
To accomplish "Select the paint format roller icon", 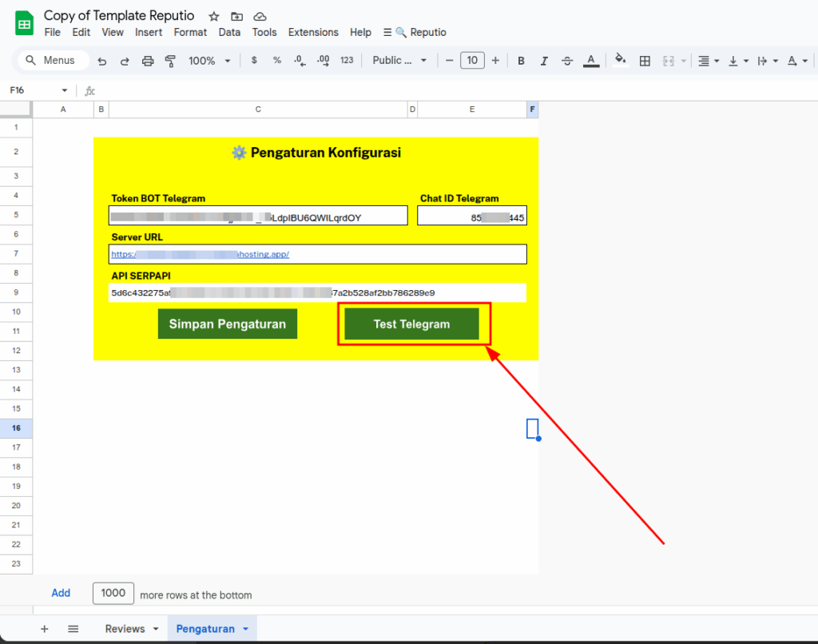I will tap(169, 61).
